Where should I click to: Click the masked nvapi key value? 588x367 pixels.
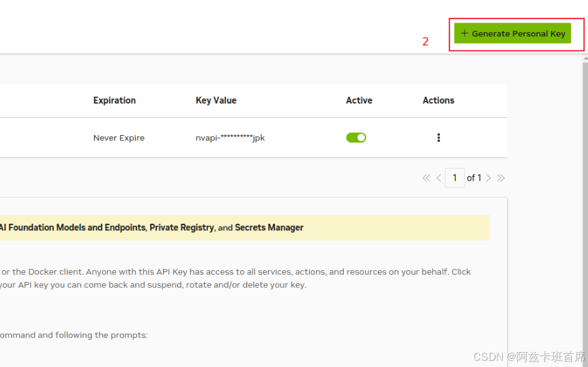tap(230, 138)
